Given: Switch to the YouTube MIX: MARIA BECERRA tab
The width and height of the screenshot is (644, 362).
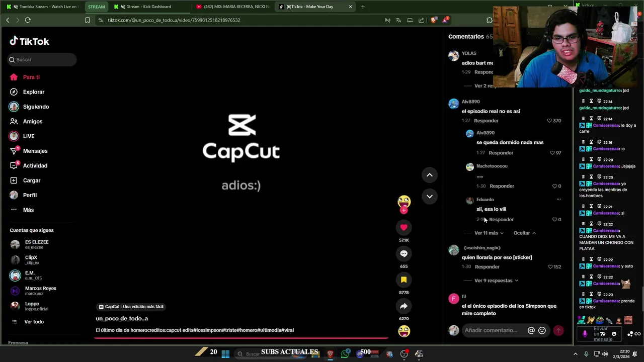Looking at the screenshot, I should coord(232,7).
